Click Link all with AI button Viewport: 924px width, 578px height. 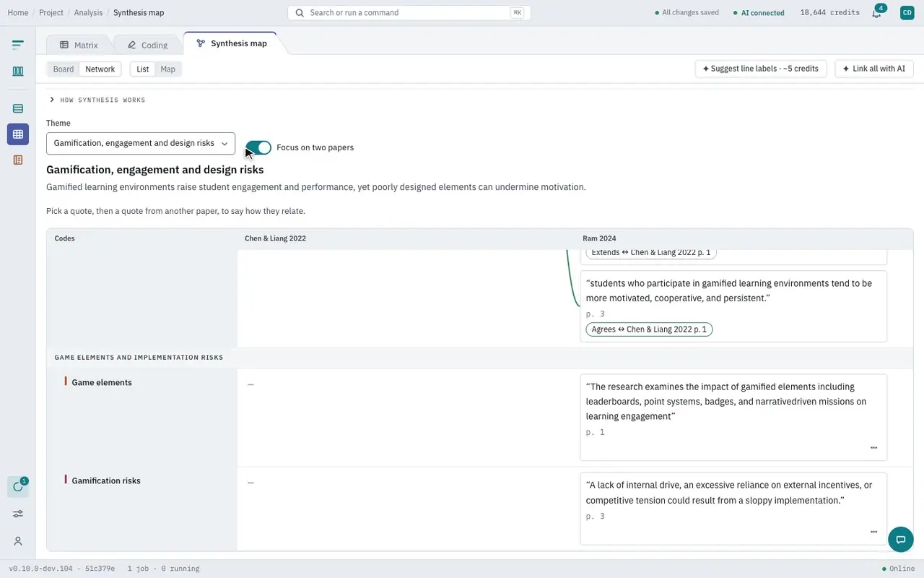[874, 69]
